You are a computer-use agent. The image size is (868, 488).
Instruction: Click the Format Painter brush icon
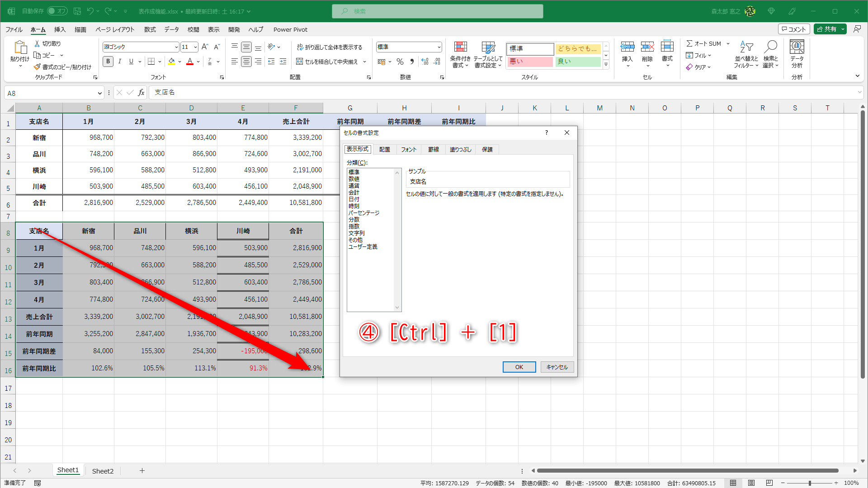point(37,67)
